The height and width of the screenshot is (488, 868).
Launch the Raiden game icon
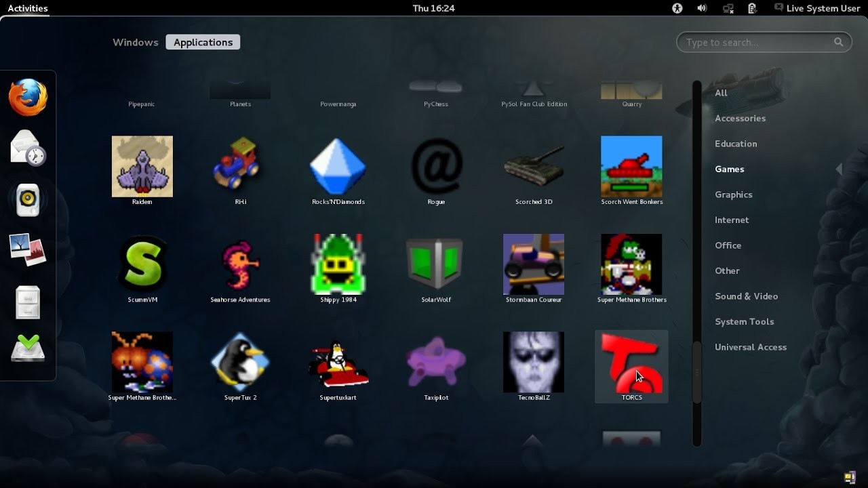tap(142, 167)
